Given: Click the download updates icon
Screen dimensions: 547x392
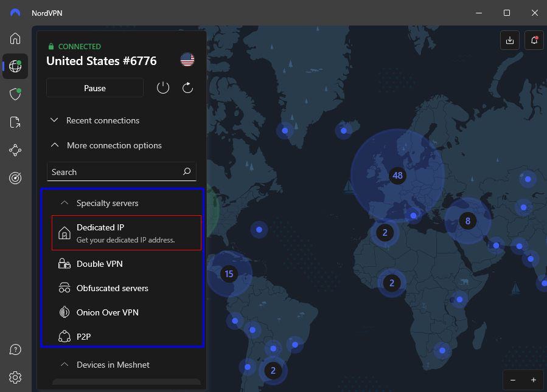Looking at the screenshot, I should click(510, 41).
